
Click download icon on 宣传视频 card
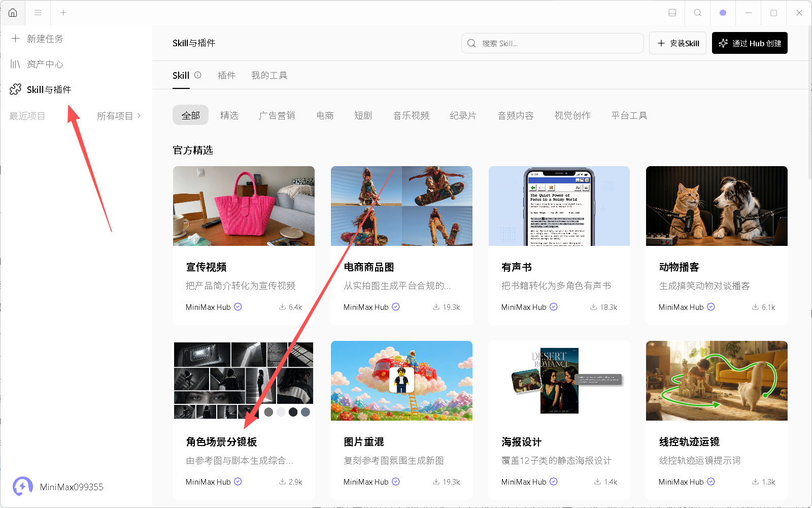pyautogui.click(x=282, y=307)
